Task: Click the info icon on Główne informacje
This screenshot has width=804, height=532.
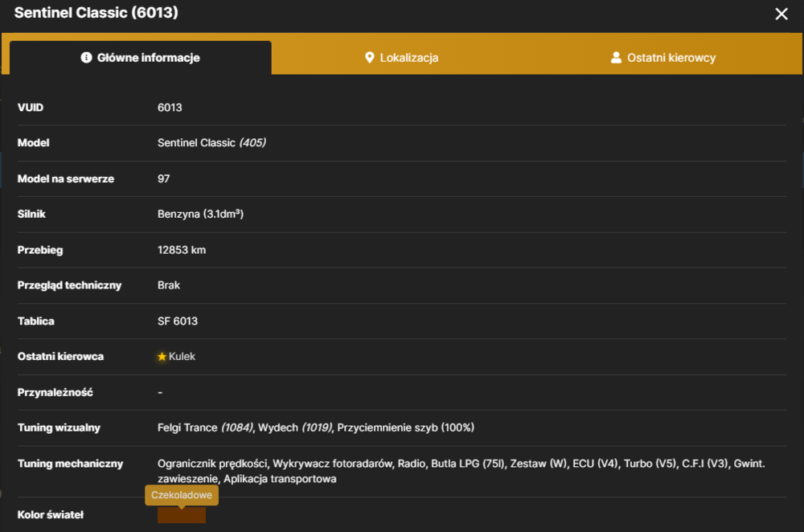Action: click(x=86, y=57)
